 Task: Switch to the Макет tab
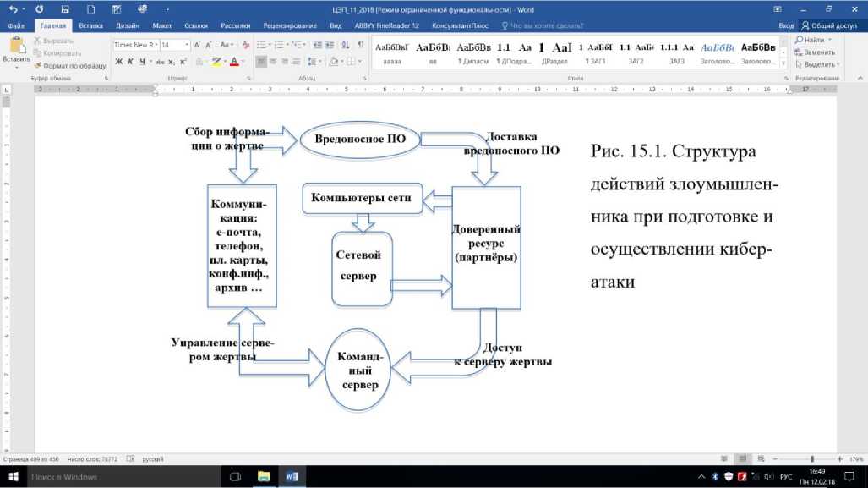click(x=162, y=25)
